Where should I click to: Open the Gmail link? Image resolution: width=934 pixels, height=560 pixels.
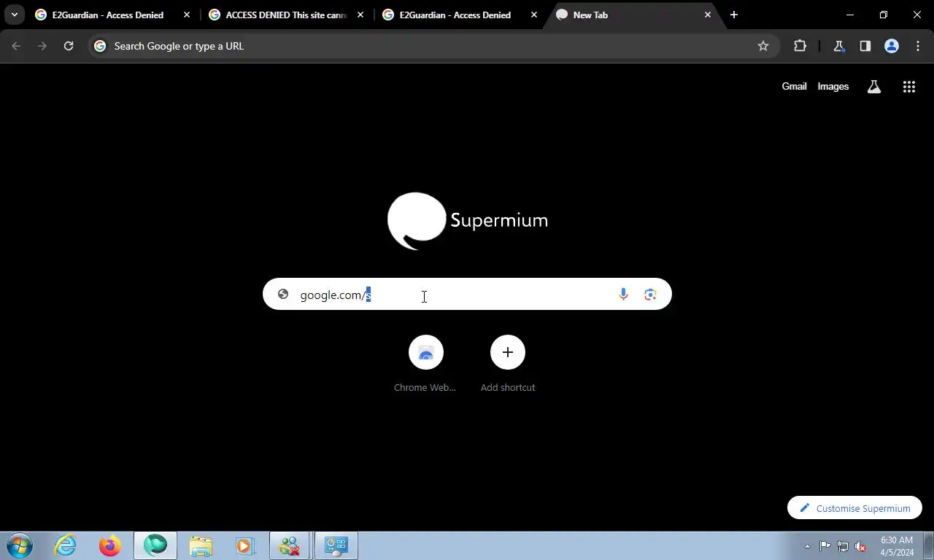pos(794,86)
